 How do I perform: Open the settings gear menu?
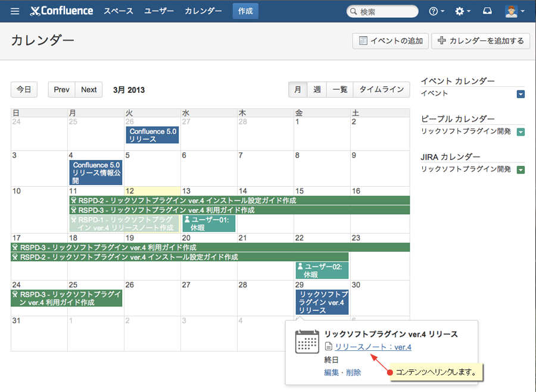coord(463,11)
